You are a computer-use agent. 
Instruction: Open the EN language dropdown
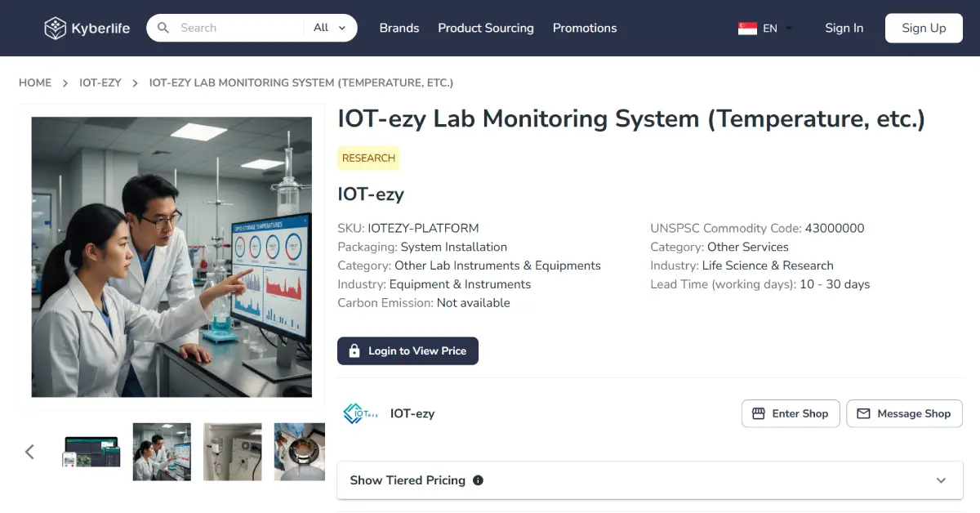(x=777, y=28)
